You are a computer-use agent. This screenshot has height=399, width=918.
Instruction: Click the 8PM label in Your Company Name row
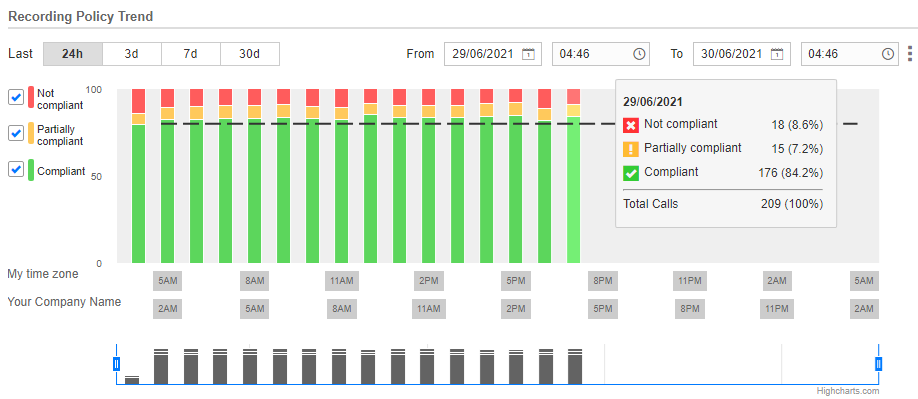point(690,309)
